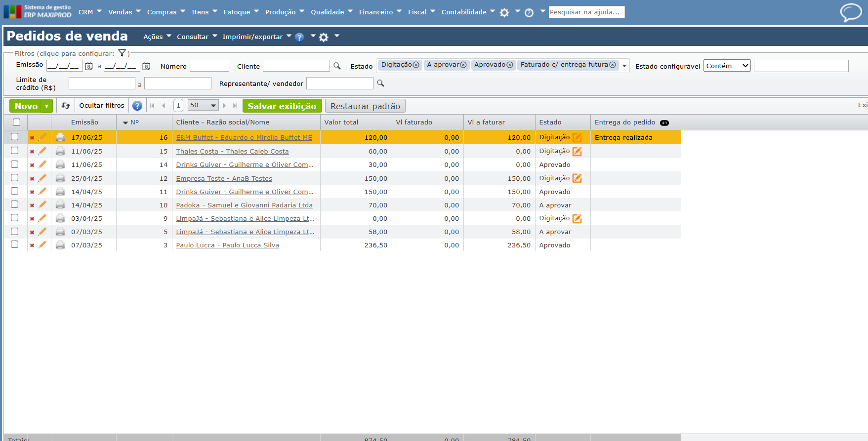Expand the Estado filter dropdown arrow
Viewport: 868px width, 441px height.
624,66
